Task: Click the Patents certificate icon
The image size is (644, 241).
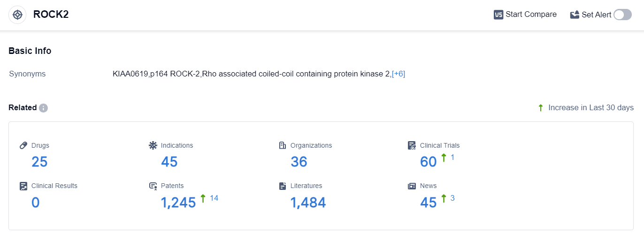Action: (x=153, y=186)
